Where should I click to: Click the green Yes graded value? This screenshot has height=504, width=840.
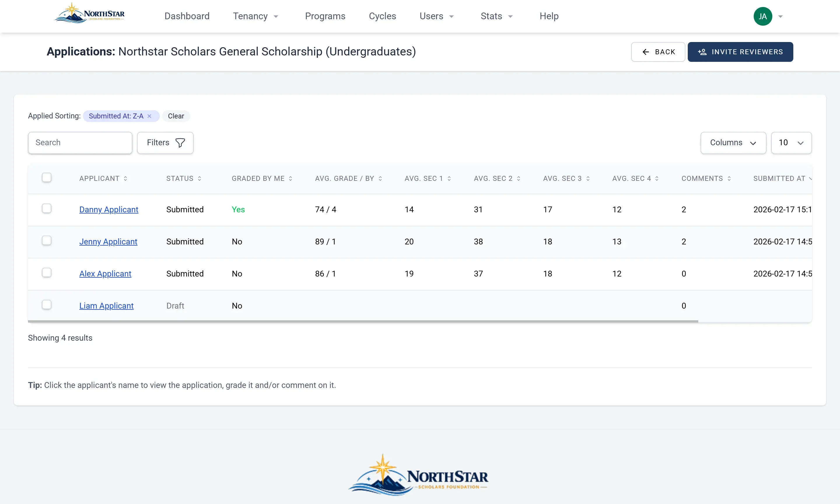[238, 209]
